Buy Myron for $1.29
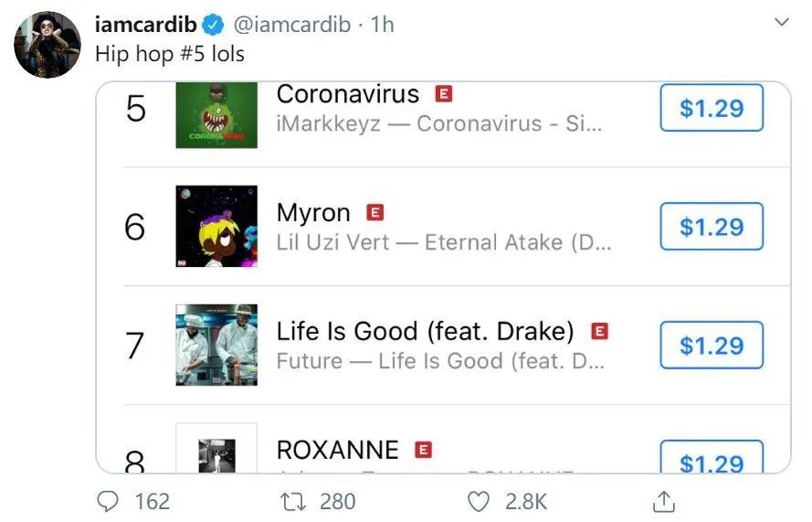The width and height of the screenshot is (812, 522). tap(711, 227)
